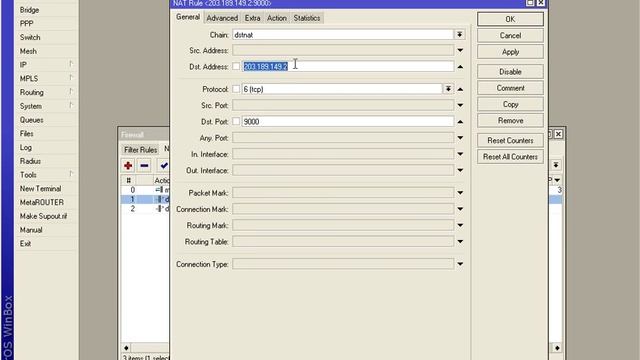
Task: Click the Chain input field
Action: tap(343, 35)
